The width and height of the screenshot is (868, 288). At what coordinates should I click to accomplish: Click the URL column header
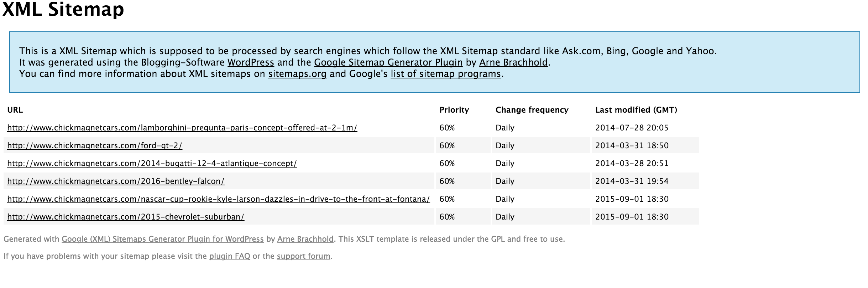[15, 110]
